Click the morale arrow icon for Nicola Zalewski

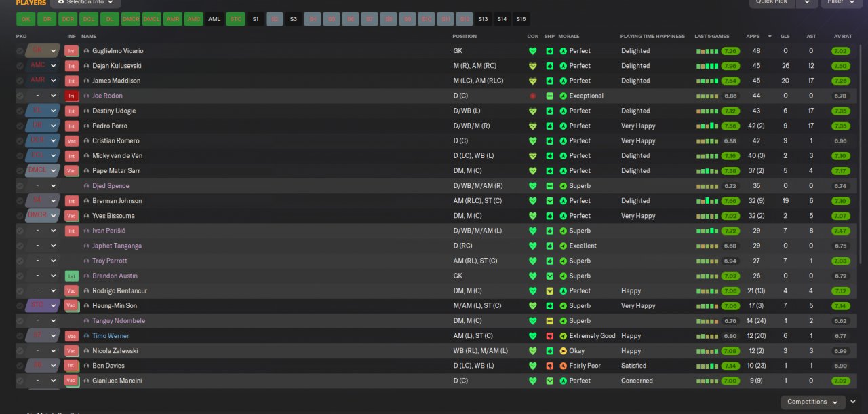pos(563,351)
